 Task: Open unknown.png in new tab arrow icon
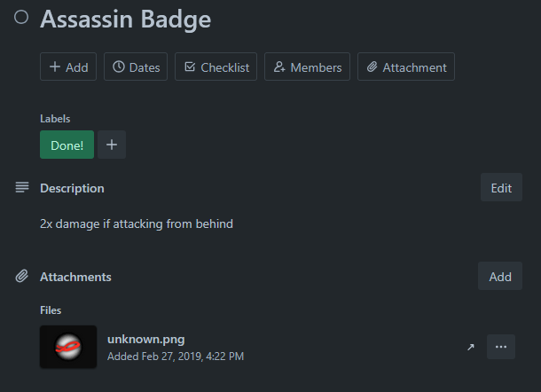(x=471, y=347)
